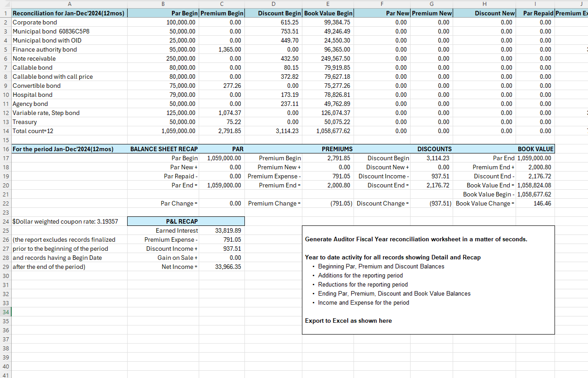
Task: Select Note receivable par value 250,000.00
Action: click(163, 58)
